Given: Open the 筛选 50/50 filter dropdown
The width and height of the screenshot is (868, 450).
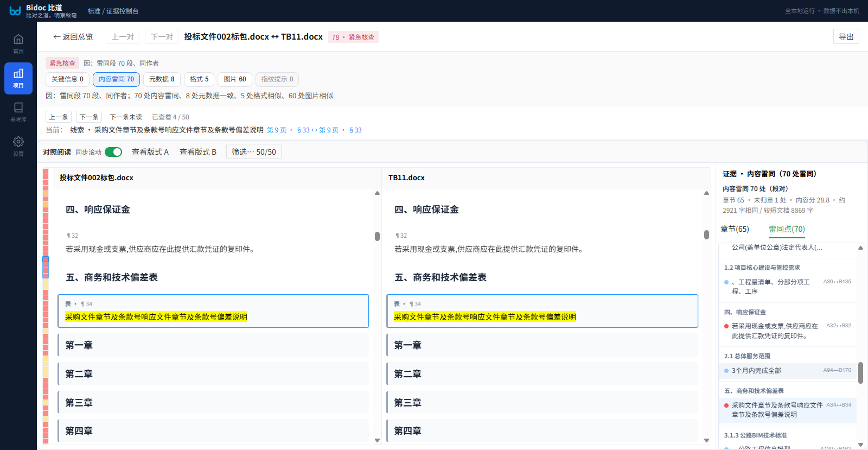Looking at the screenshot, I should [254, 152].
